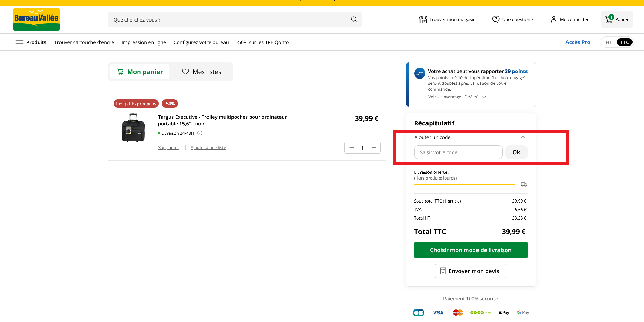Click the CB card payment icon
This screenshot has width=644, height=322.
tap(418, 313)
